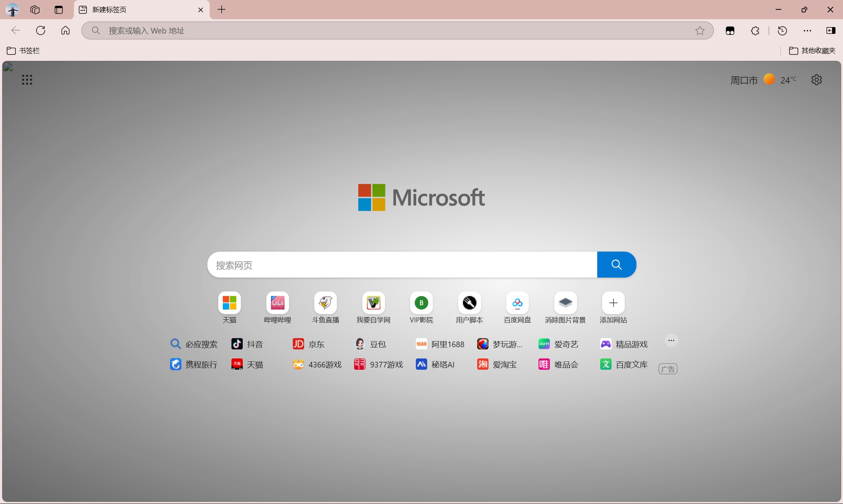Open the 用户脚本 quick link tile
The width and height of the screenshot is (843, 504).
coord(469,308)
